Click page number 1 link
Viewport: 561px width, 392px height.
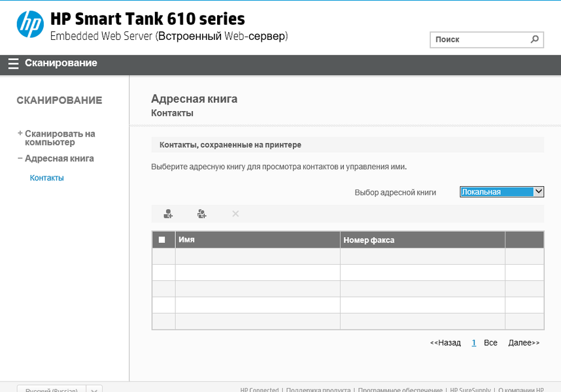[x=473, y=342]
